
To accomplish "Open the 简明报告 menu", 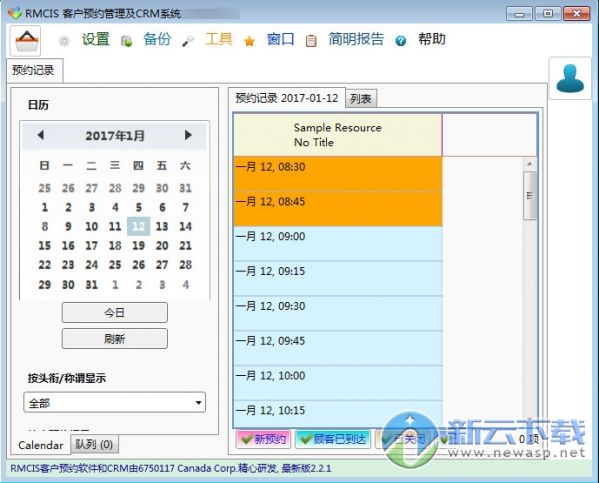I will click(x=356, y=39).
